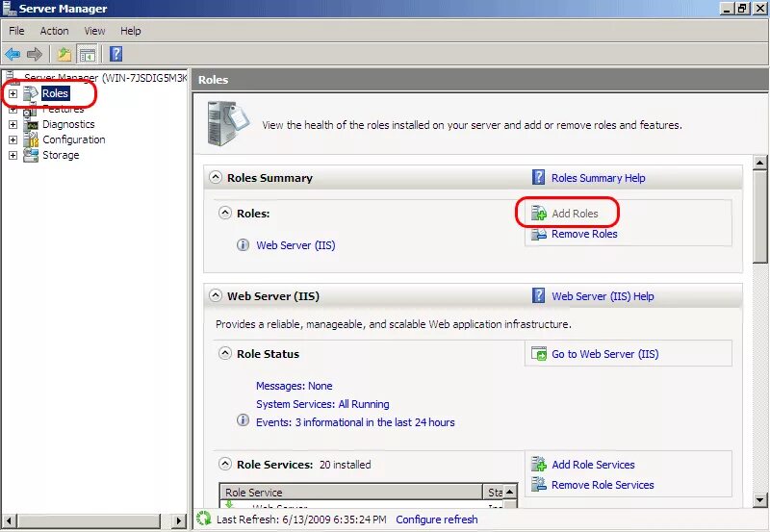This screenshot has height=532, width=770.
Task: Open the Web Server (IIS) Help link
Action: coord(603,296)
